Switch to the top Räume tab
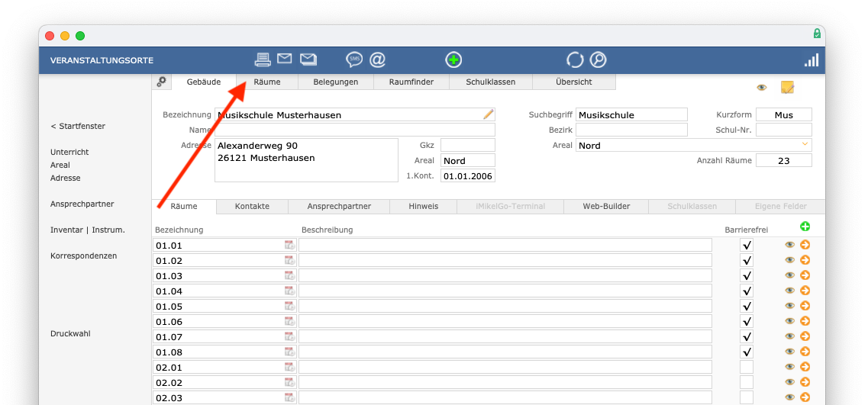This screenshot has width=868, height=405. pos(267,82)
